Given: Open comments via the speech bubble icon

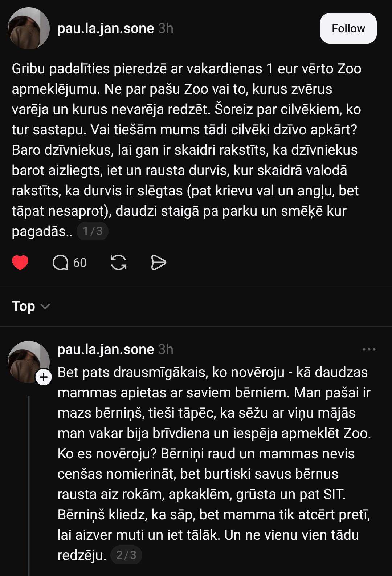Looking at the screenshot, I should coord(60,263).
